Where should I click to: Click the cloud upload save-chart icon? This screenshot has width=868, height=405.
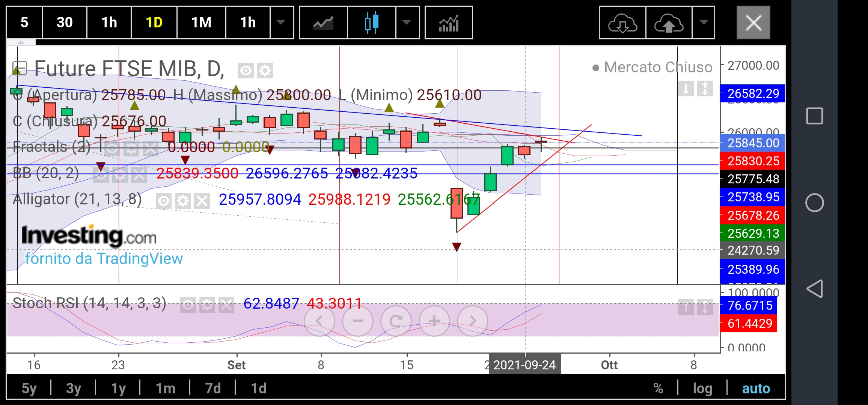coord(669,22)
